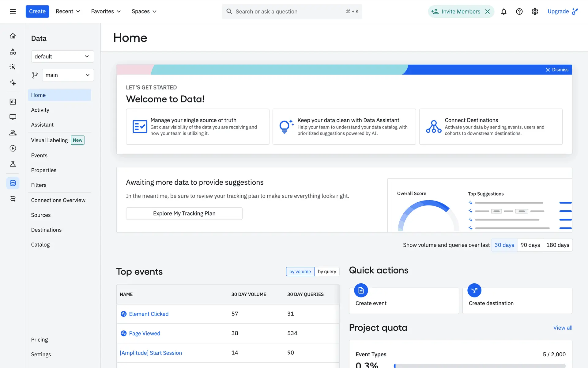Expand the Spaces menu
This screenshot has width=588, height=368.
144,12
